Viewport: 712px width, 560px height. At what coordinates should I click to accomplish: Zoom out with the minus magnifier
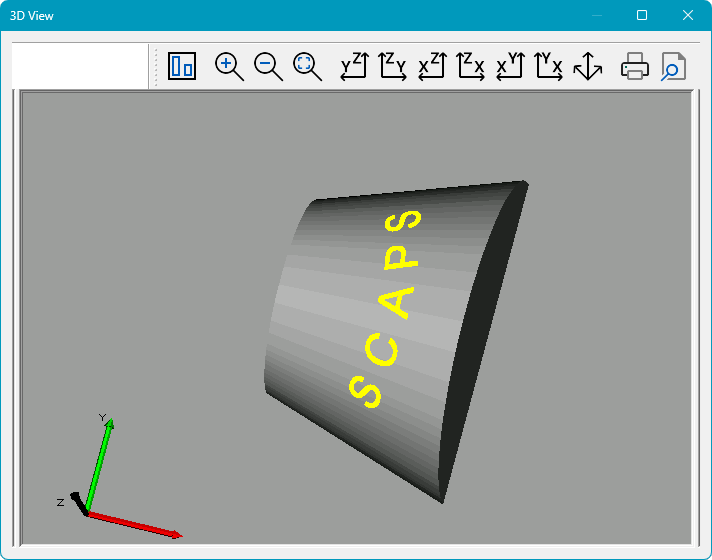point(268,67)
